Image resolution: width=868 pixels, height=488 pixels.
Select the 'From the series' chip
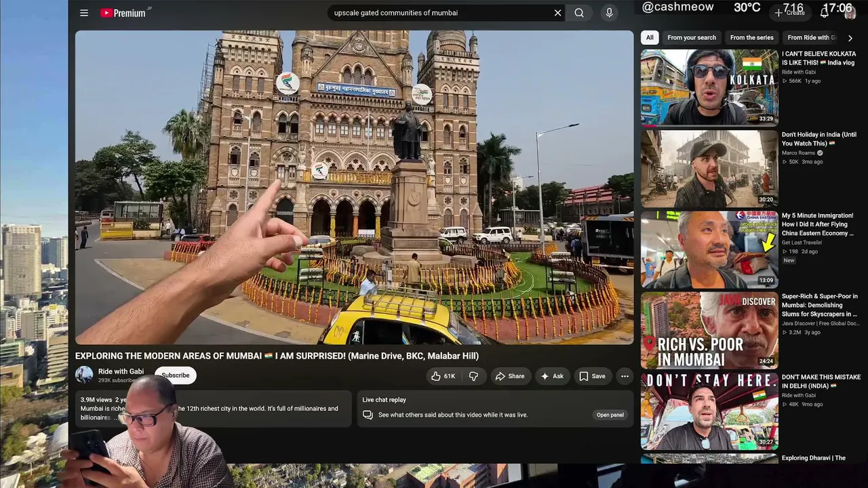tap(752, 38)
